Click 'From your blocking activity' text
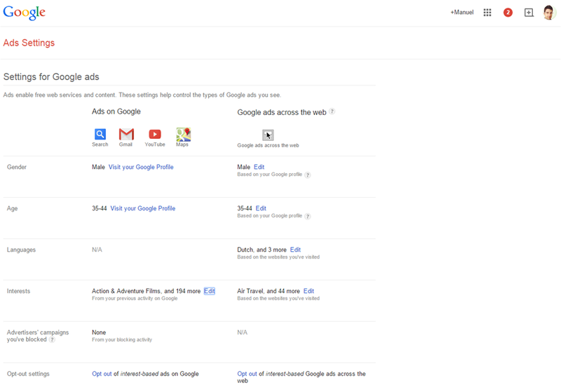The width and height of the screenshot is (561, 392). [122, 340]
